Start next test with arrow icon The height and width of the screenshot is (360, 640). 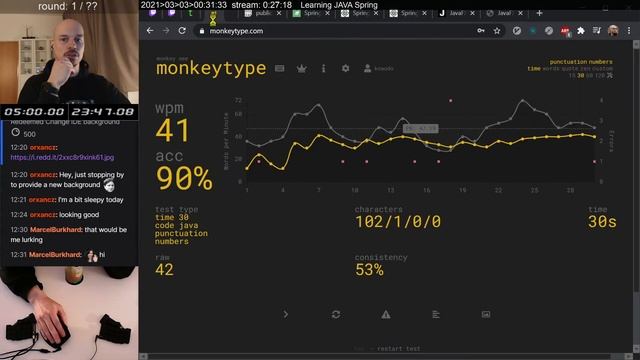coord(286,314)
